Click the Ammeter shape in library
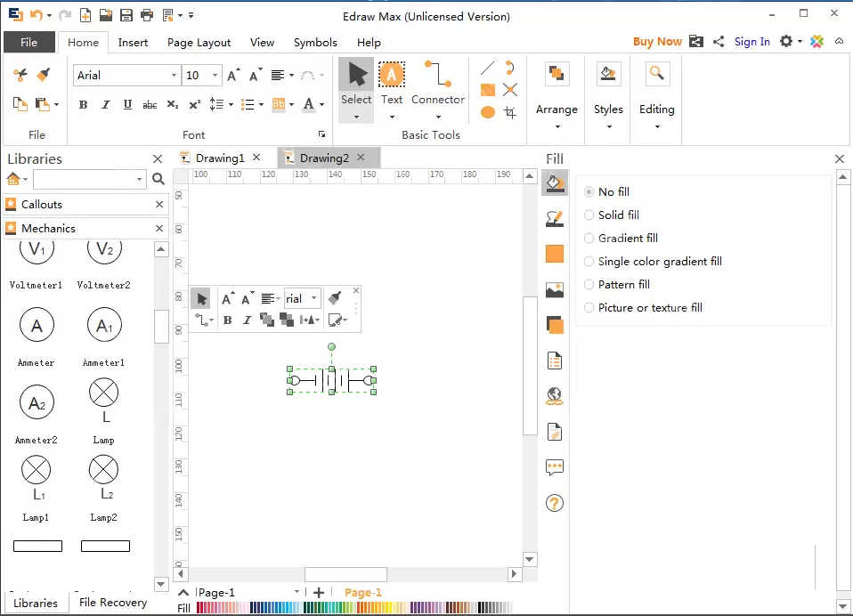853x616 pixels. (37, 327)
